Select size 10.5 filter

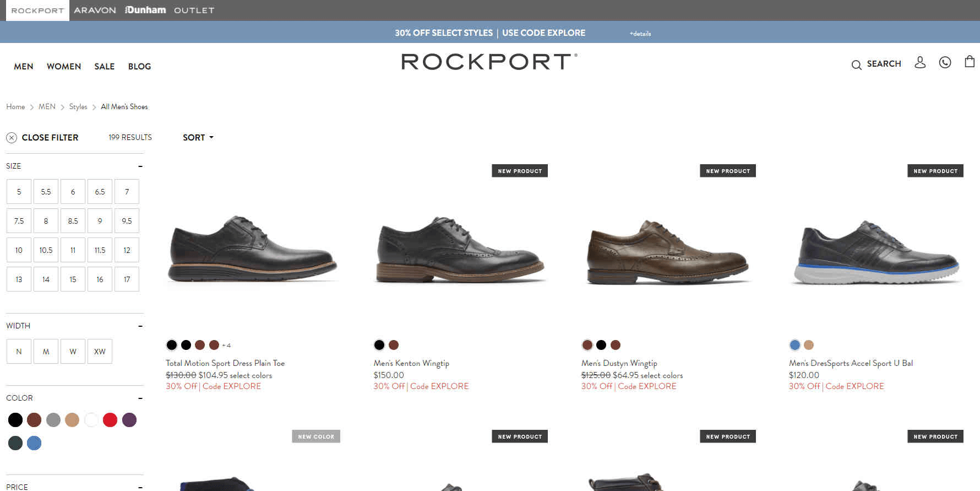(46, 250)
